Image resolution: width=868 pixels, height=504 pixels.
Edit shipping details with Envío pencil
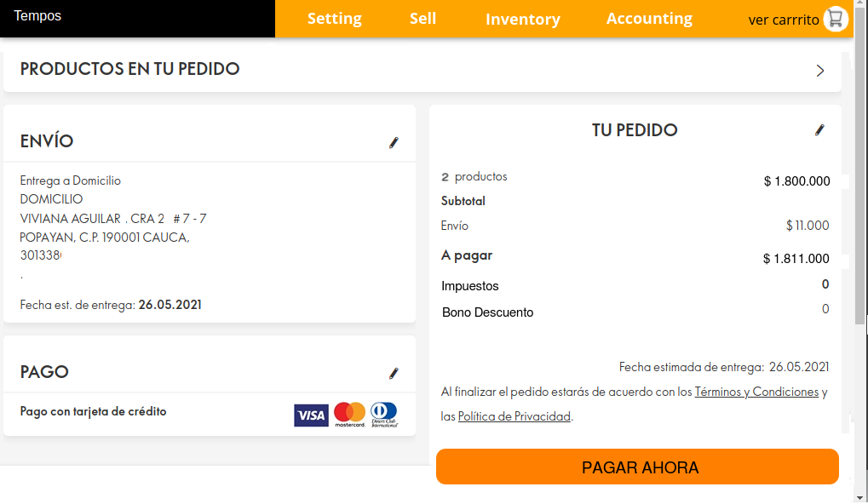(x=394, y=143)
